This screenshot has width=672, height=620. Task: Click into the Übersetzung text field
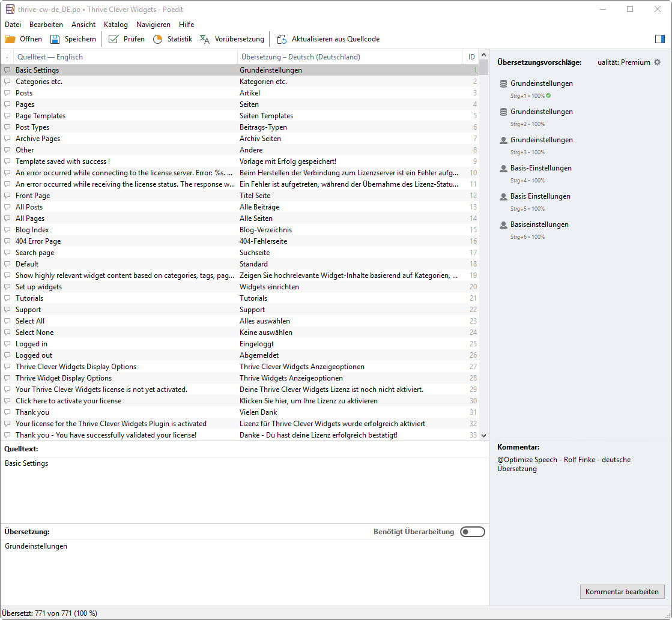(244, 572)
